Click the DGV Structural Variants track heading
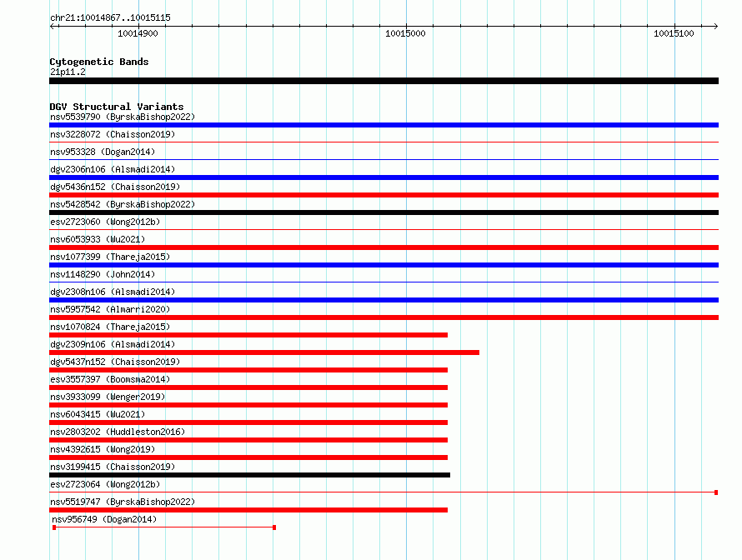The height and width of the screenshot is (560, 742). click(x=117, y=107)
